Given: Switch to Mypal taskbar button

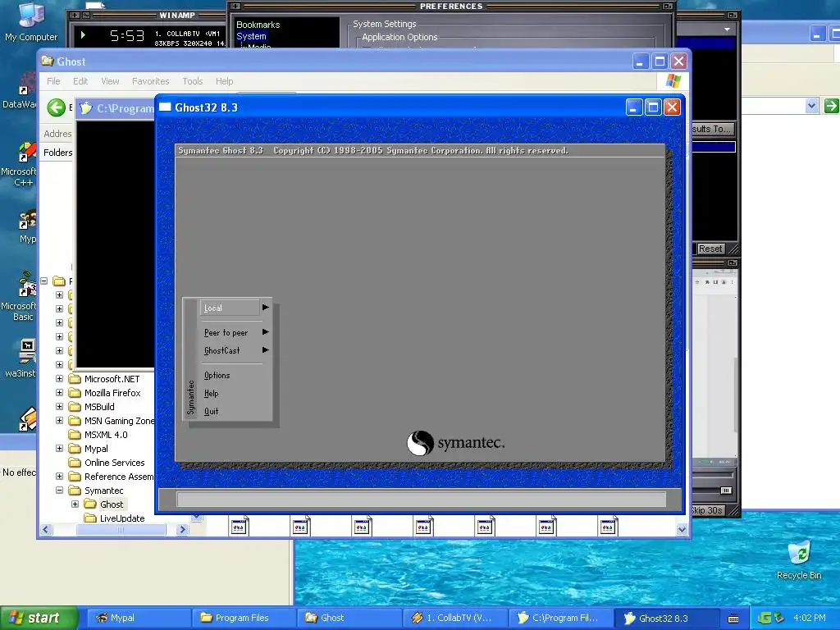Looking at the screenshot, I should pos(138,618).
